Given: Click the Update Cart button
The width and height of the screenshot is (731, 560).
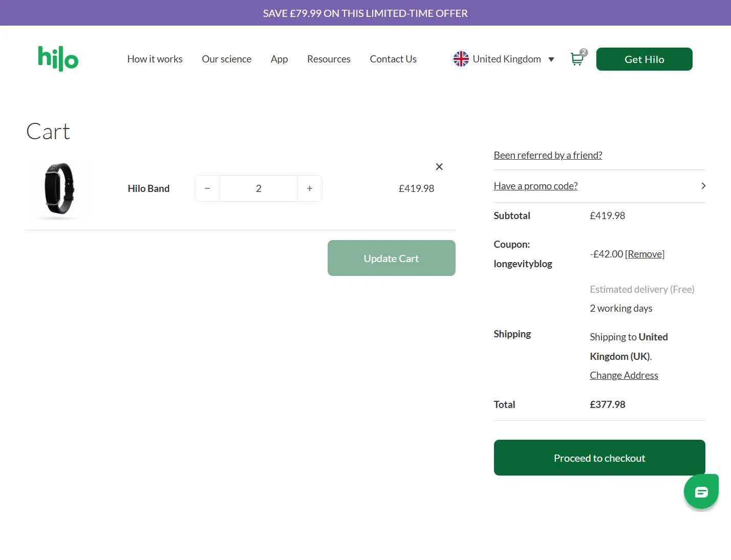Looking at the screenshot, I should pyautogui.click(x=392, y=258).
